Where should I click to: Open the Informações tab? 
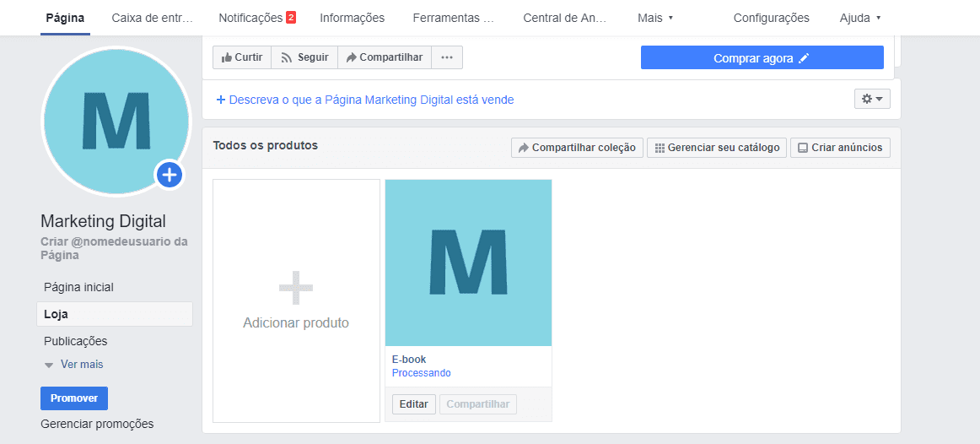[x=352, y=18]
